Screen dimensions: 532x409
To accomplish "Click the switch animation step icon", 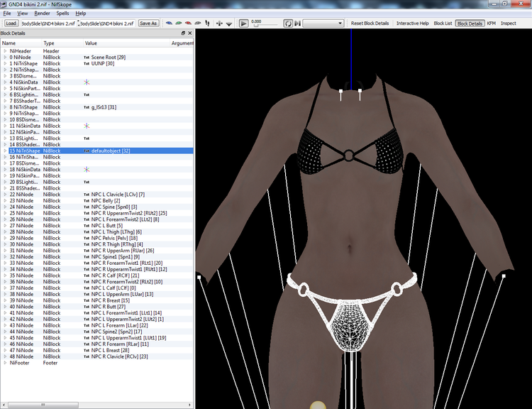I will click(x=297, y=23).
